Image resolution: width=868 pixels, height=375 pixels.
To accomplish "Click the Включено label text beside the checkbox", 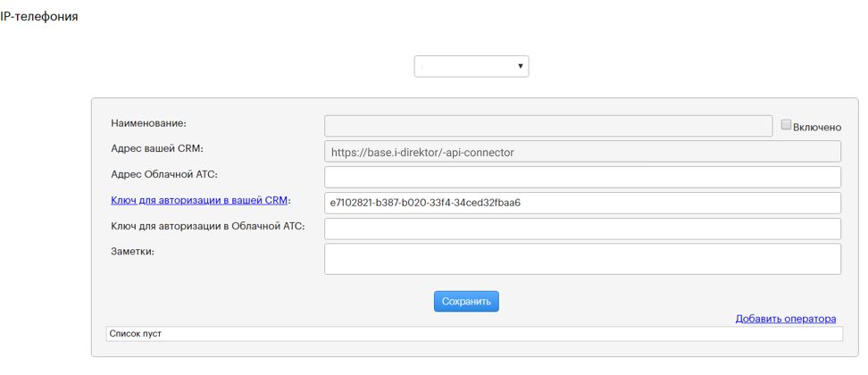I will (817, 127).
